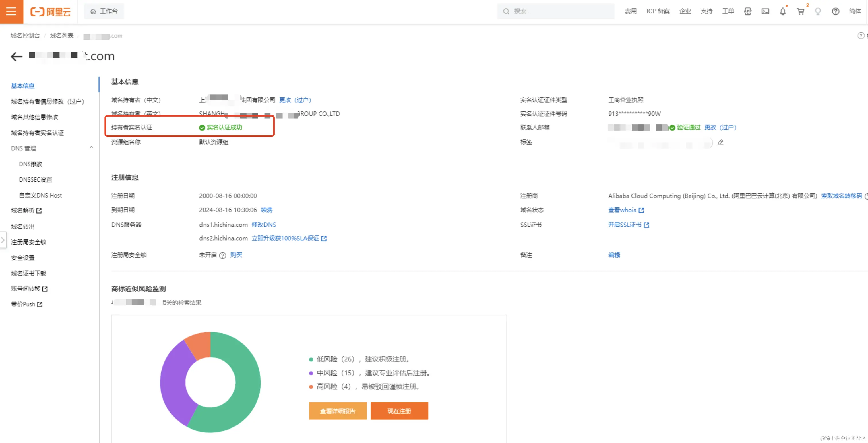Open the hamburger navigation menu
868x443 pixels.
click(x=11, y=11)
